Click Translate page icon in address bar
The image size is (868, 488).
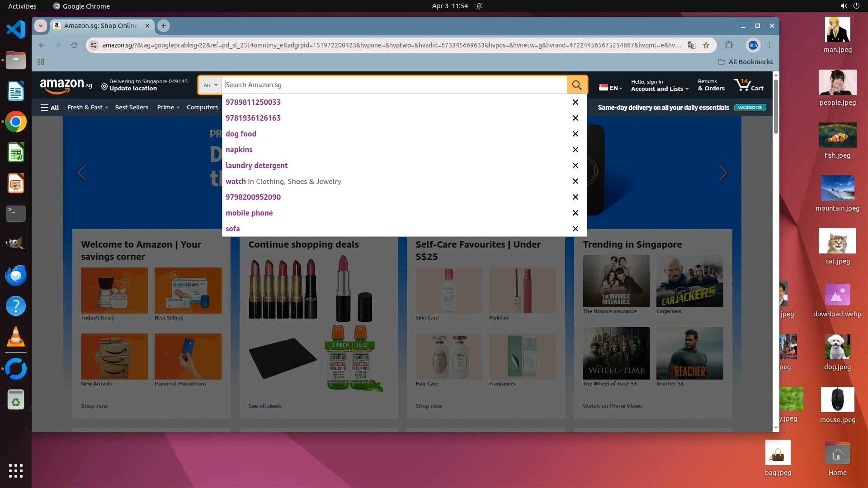click(691, 45)
